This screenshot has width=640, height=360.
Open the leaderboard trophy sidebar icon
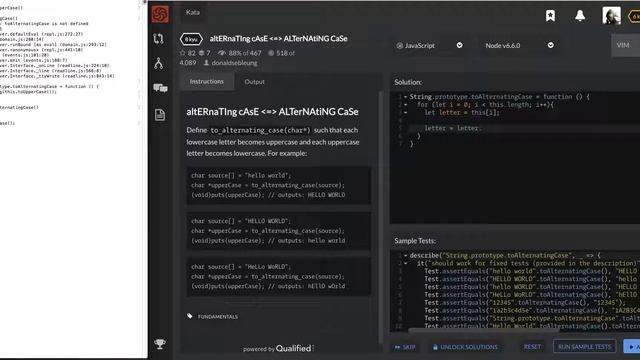(x=160, y=344)
